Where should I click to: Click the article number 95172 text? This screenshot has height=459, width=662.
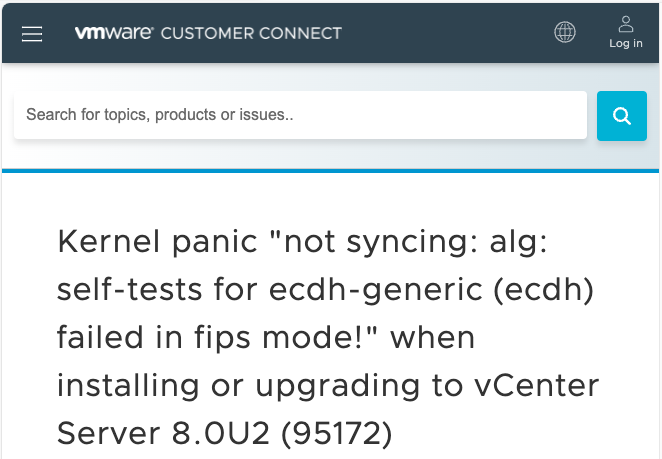tap(339, 433)
